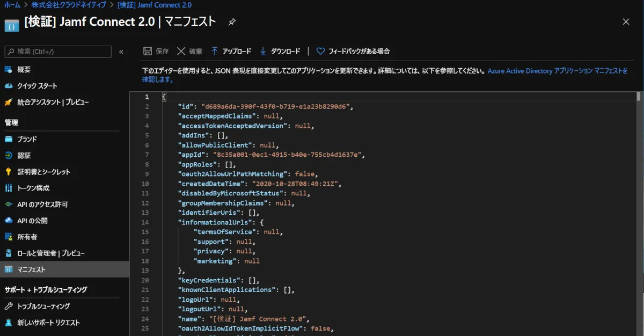Click the Upload arrow icon in toolbar
Screen dimensions: 644x336
[x=215, y=52]
